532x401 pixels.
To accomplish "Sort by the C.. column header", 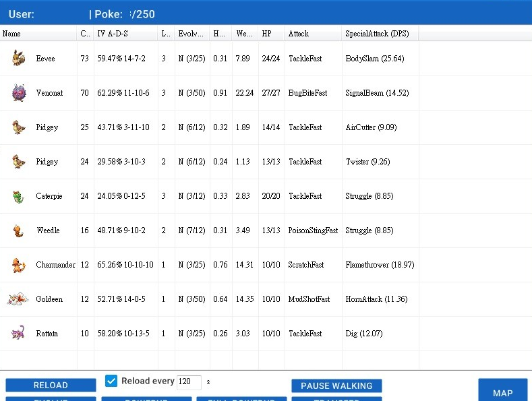I will click(86, 34).
